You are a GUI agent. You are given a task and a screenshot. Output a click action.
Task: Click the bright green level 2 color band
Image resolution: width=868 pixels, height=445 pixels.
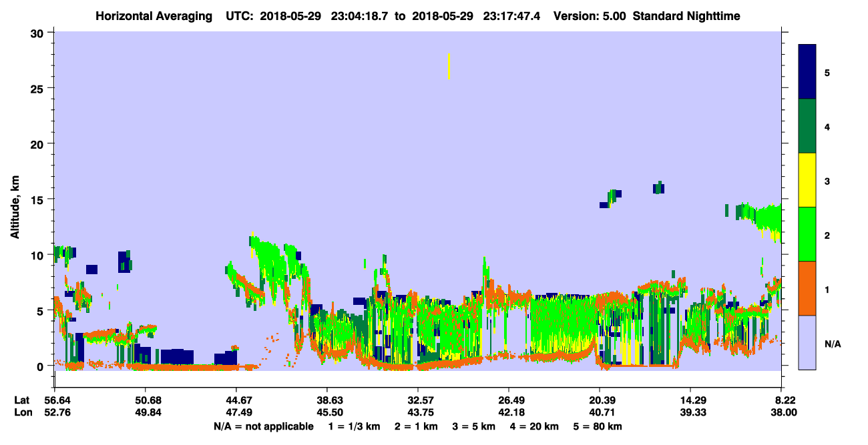[807, 234]
